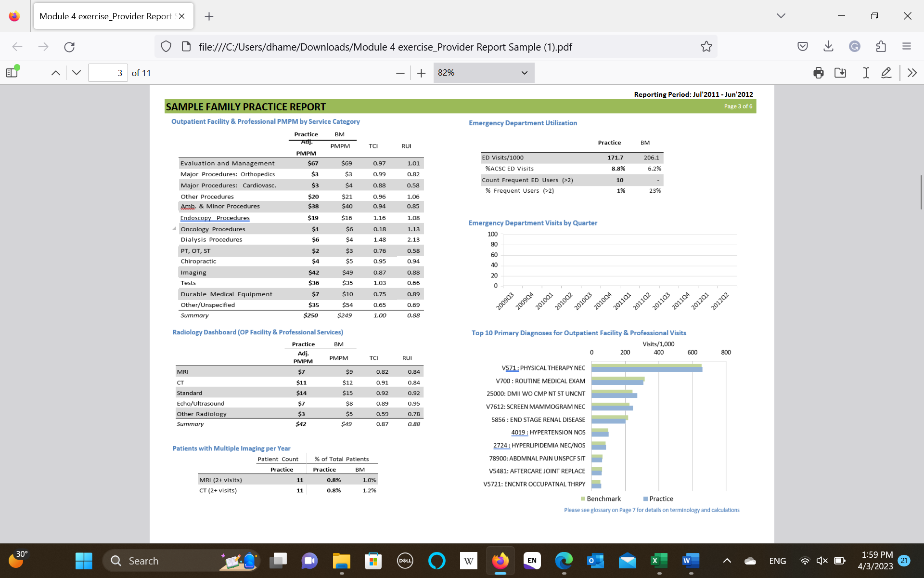
Task: Go to the next PDF page
Action: 77,73
